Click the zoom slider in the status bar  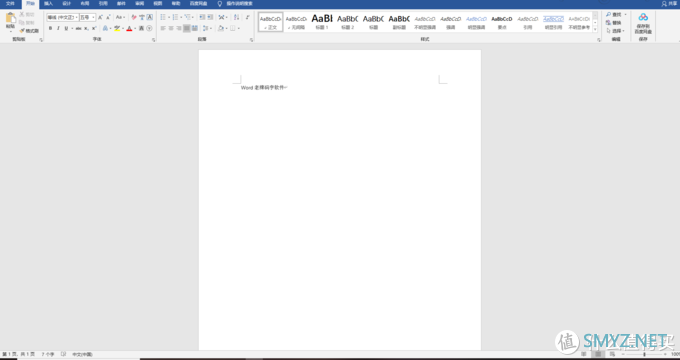pyautogui.click(x=644, y=354)
